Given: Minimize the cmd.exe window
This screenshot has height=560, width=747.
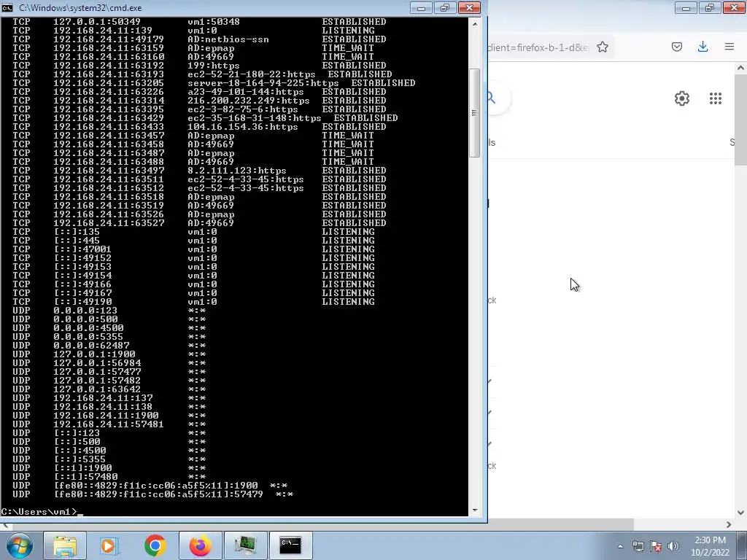Looking at the screenshot, I should click(x=421, y=7).
